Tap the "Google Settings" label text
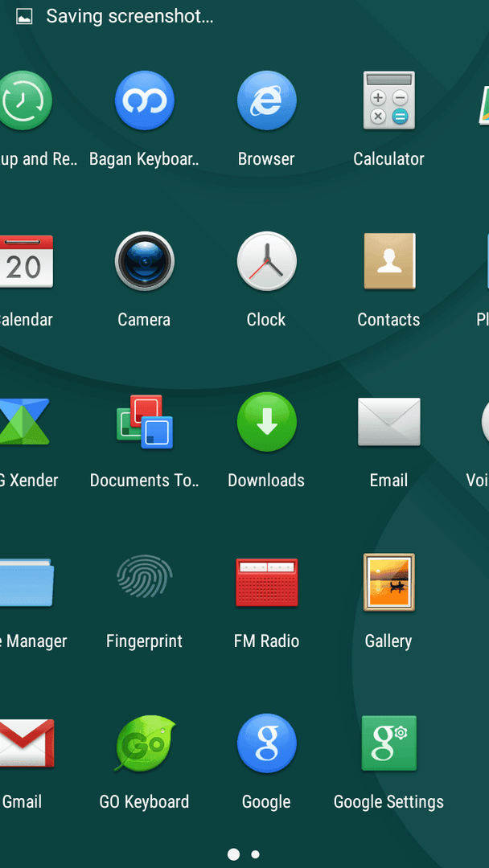 coord(388,801)
